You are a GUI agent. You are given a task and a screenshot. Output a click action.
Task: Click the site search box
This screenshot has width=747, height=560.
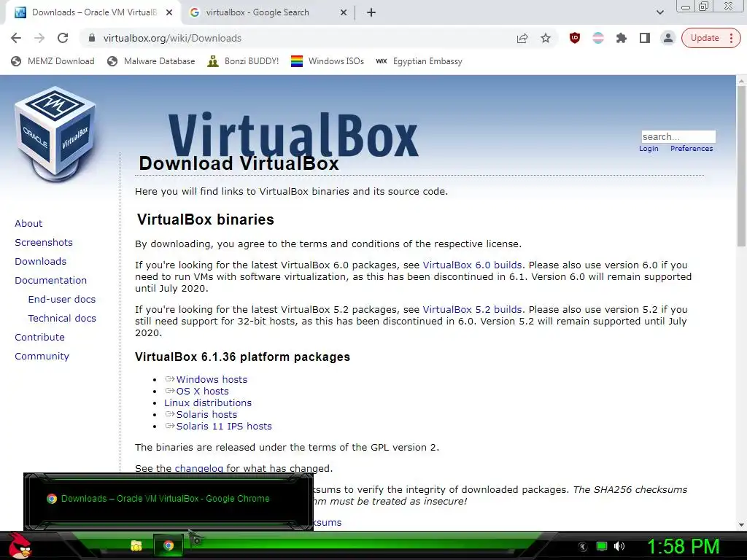(678, 136)
